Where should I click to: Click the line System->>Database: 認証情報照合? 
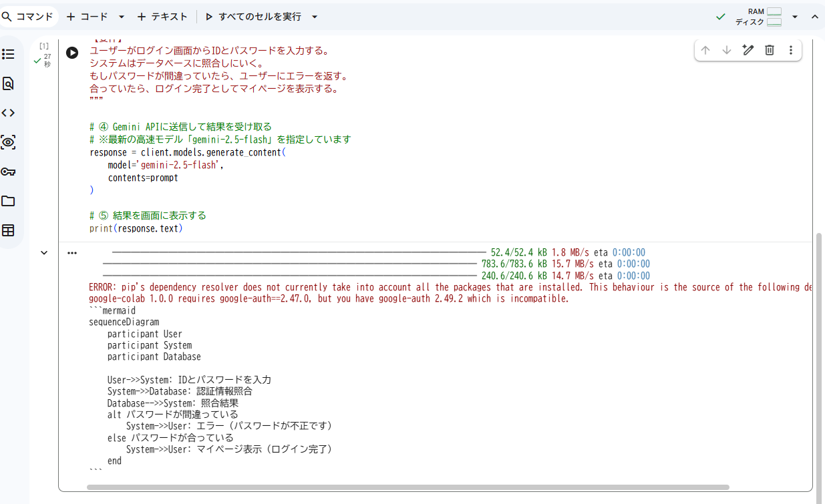[x=180, y=391]
